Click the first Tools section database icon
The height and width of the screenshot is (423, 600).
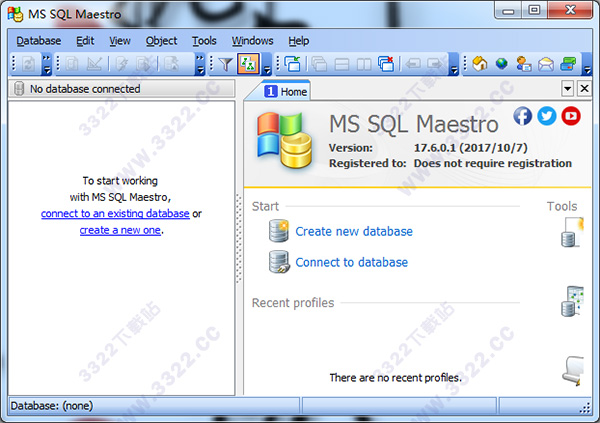[x=572, y=232]
